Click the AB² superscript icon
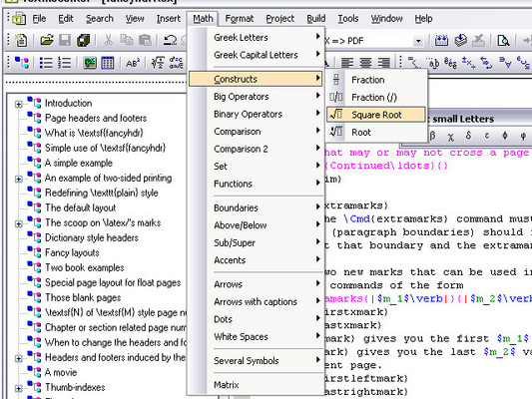Screen dimensions: 532x399 (x=133, y=63)
